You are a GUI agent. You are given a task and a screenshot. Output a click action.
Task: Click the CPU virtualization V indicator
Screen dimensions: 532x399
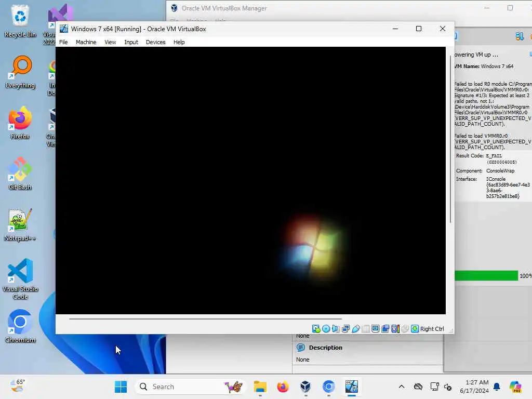pos(395,329)
